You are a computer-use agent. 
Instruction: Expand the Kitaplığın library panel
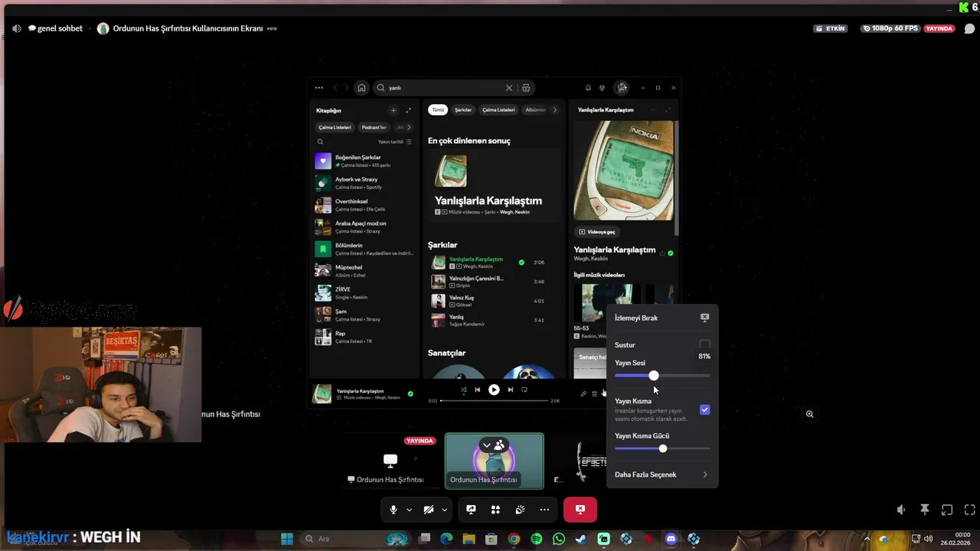click(408, 110)
